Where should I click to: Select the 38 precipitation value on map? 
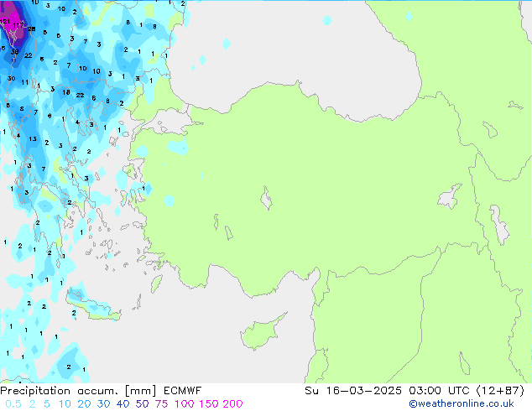(14, 52)
